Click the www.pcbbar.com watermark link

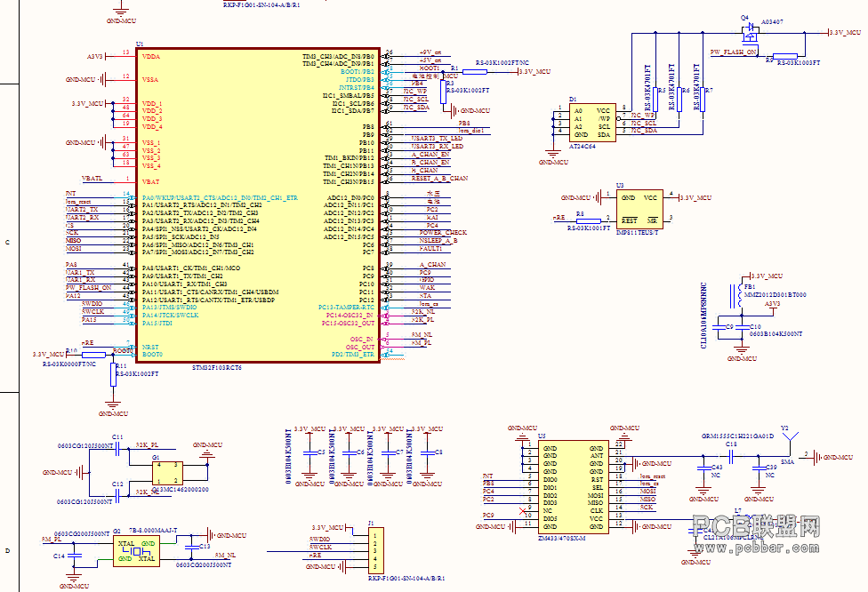click(757, 548)
